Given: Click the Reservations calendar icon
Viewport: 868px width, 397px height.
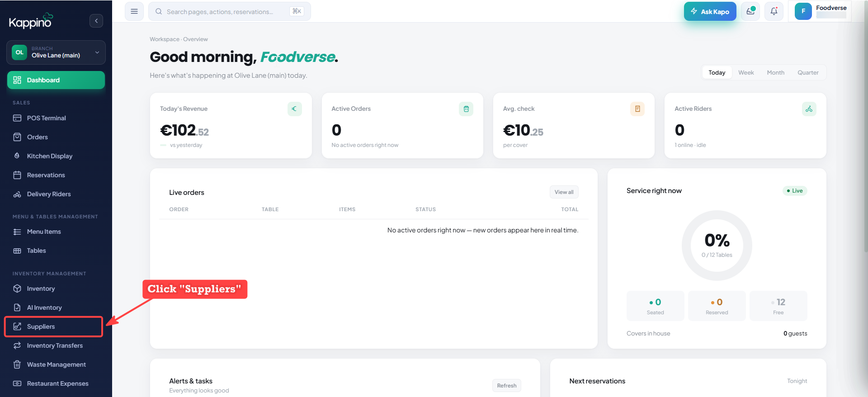Looking at the screenshot, I should click(17, 175).
